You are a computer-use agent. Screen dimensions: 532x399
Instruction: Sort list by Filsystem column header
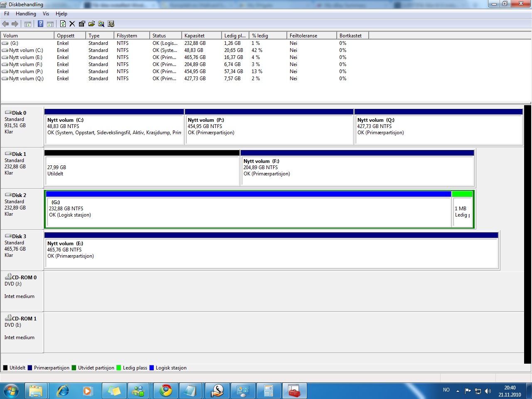click(x=127, y=36)
